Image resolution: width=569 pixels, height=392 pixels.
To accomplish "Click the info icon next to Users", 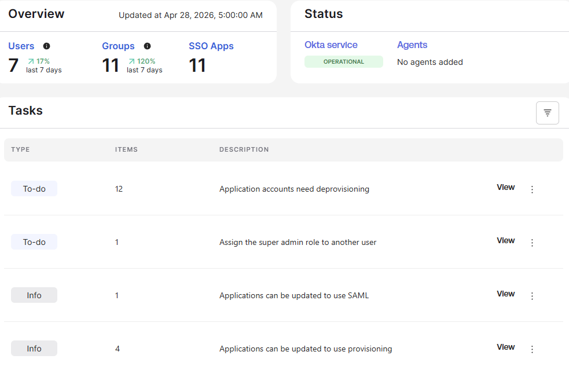I will click(47, 46).
